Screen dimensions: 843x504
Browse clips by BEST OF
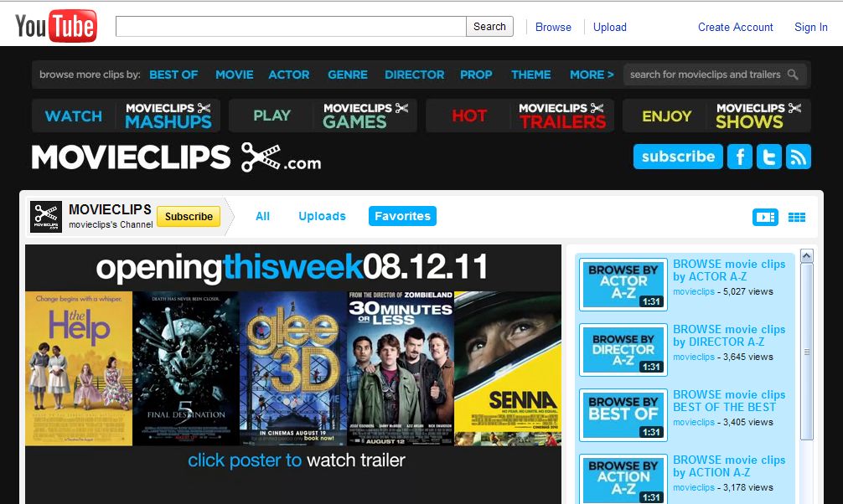[x=173, y=75]
